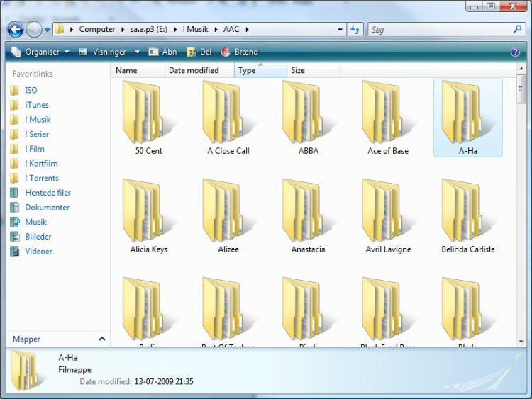Expand arrow after Computer in path
The width and height of the screenshot is (532, 399).
pyautogui.click(x=123, y=30)
